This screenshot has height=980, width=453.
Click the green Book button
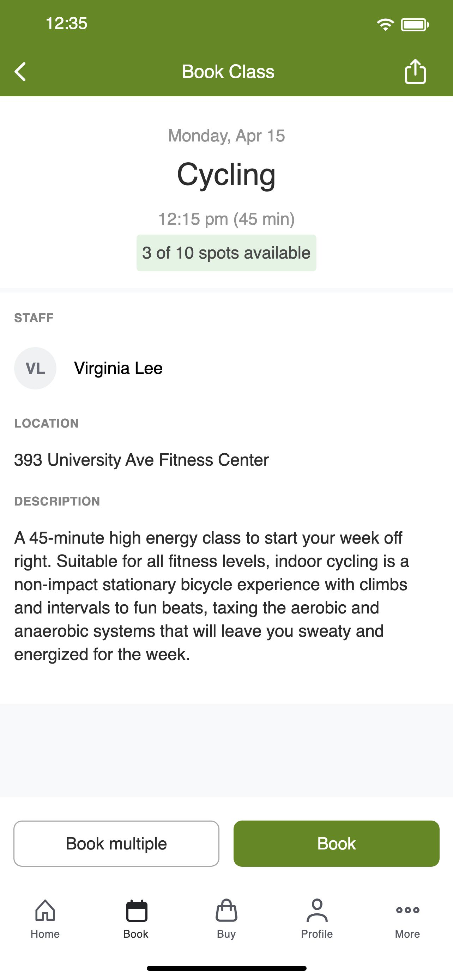click(336, 843)
